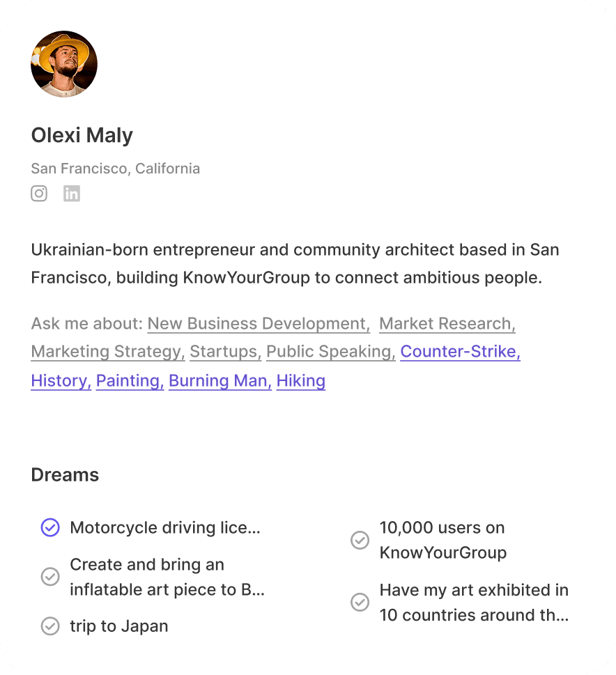Check the art exhibited in 10 countries dream
This screenshot has width=616, height=675.
[360, 602]
